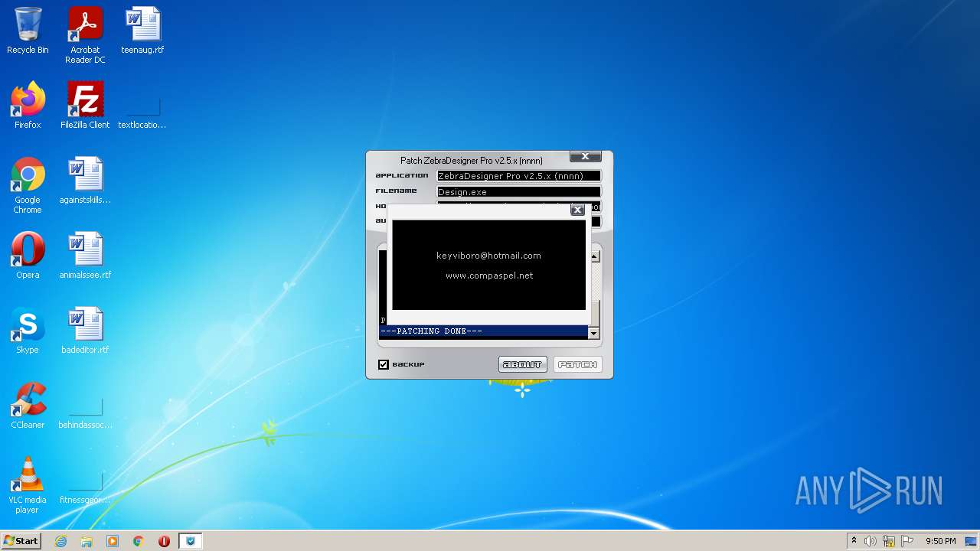This screenshot has width=980, height=551.
Task: Open Opera from the taskbar
Action: tap(164, 541)
